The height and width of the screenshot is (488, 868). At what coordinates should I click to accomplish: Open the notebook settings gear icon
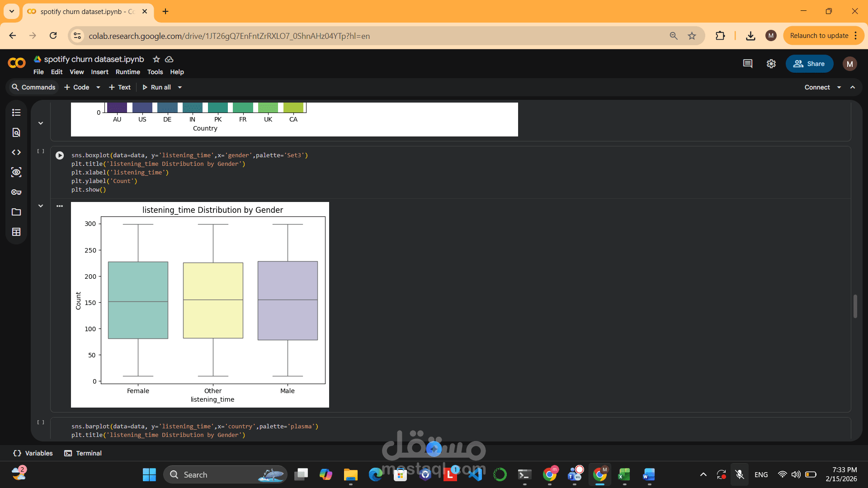[771, 64]
